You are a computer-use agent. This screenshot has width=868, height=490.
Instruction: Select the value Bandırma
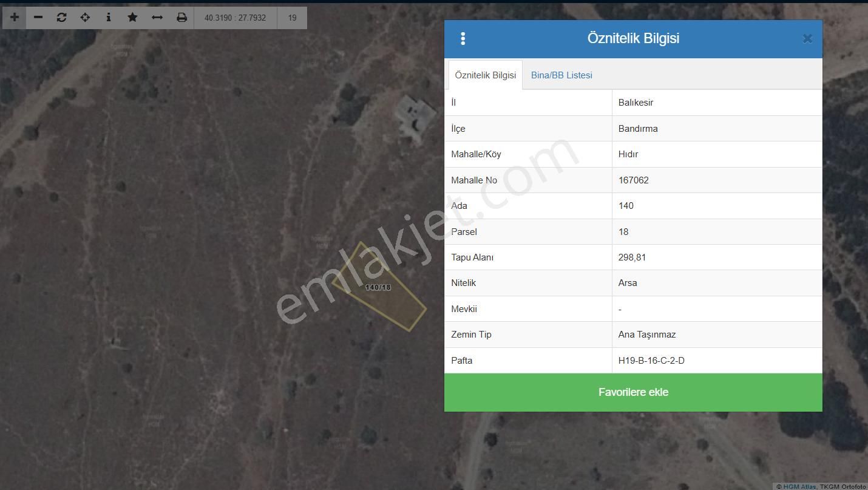pos(638,129)
